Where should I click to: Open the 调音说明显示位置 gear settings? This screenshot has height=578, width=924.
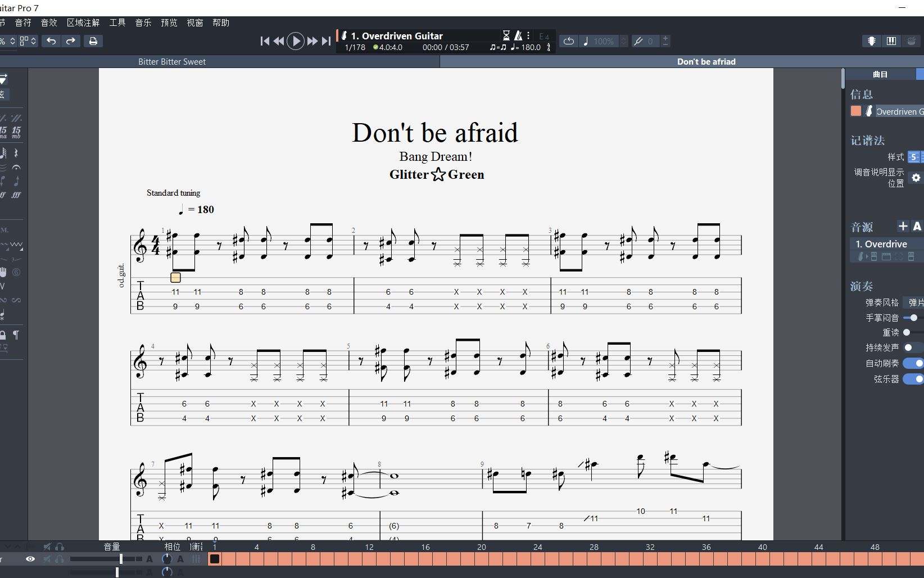click(x=916, y=178)
